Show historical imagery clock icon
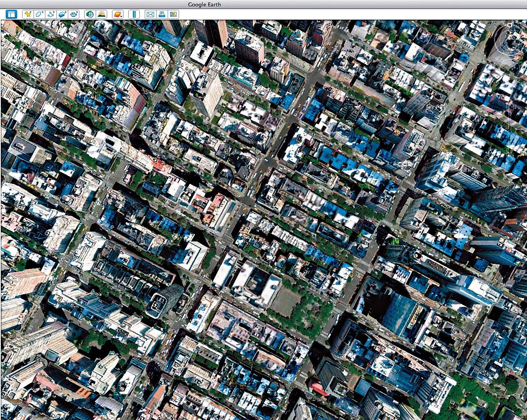This screenshot has height=420, width=527. 90,14
